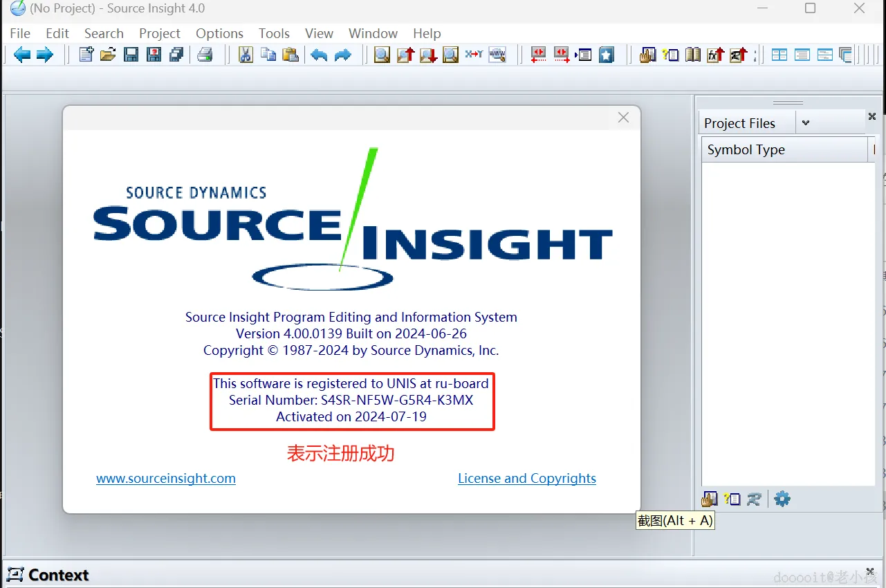Paste from the clipboard icon
The height and width of the screenshot is (588, 886).
point(290,55)
